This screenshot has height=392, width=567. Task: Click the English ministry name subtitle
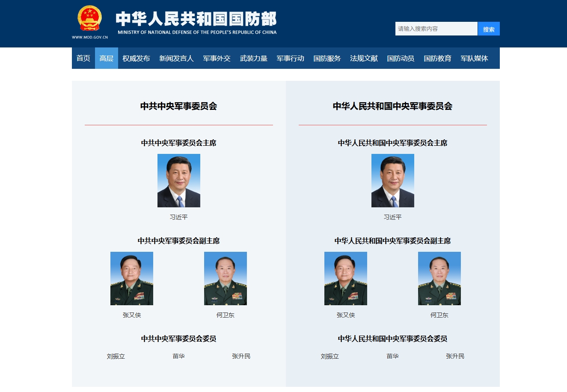point(197,32)
